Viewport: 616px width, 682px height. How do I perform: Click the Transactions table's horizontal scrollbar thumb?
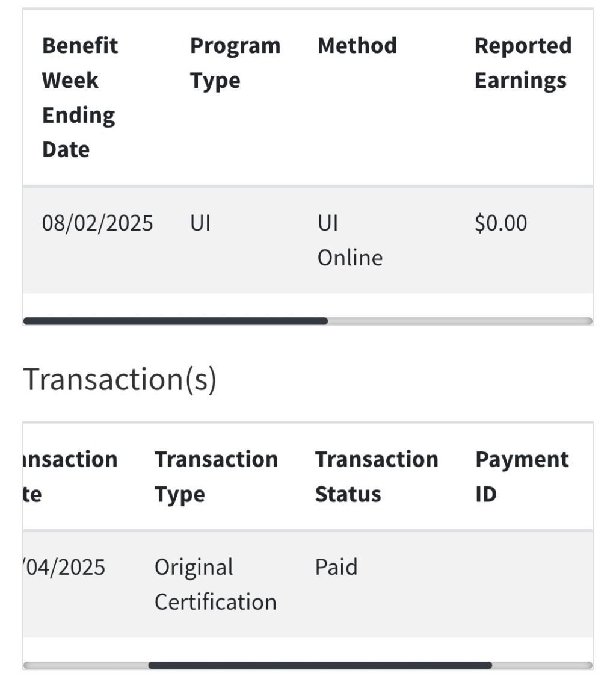point(320,665)
